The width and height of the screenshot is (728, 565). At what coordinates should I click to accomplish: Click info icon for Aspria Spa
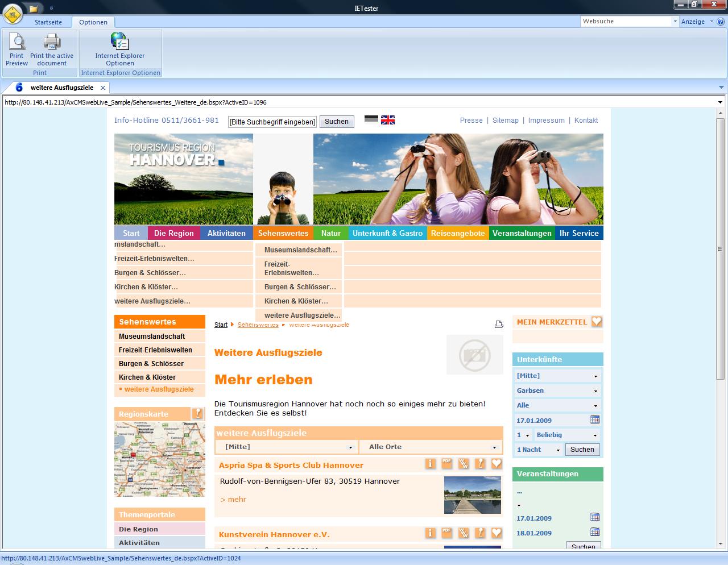point(431,464)
